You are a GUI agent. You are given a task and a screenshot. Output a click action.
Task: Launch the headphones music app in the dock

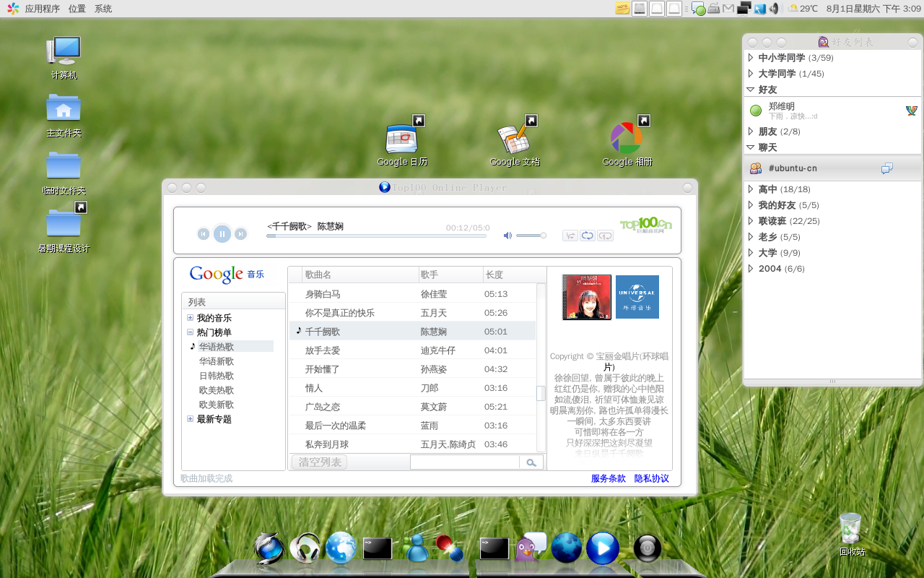305,548
